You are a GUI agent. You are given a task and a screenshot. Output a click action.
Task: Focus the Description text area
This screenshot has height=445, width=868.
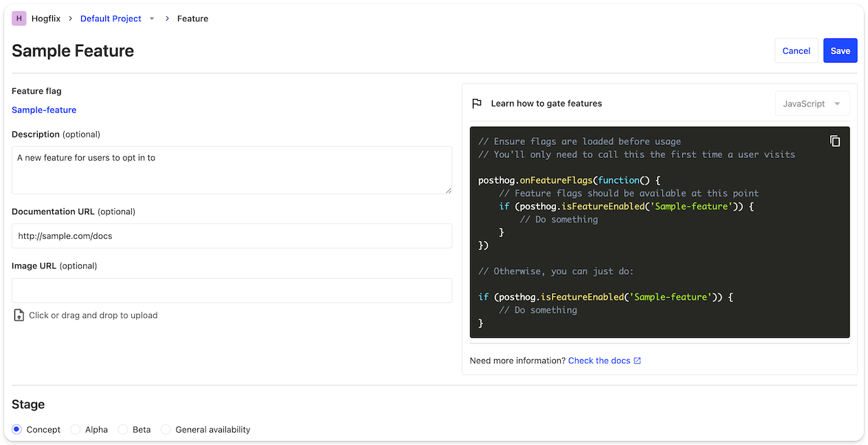232,170
